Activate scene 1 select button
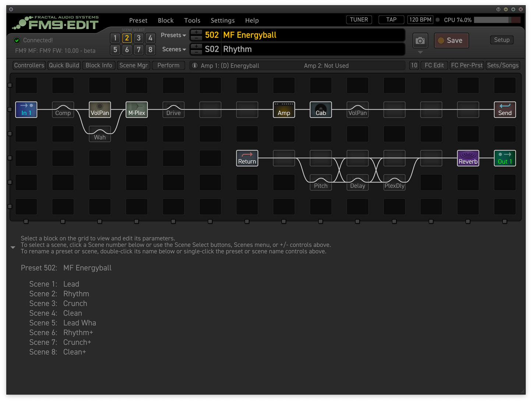 click(x=115, y=38)
